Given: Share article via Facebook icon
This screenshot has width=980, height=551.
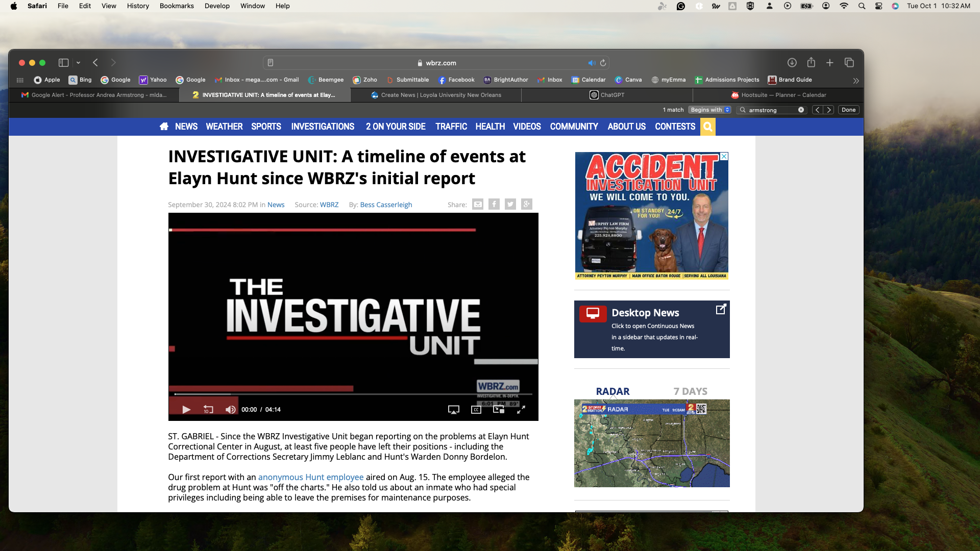Looking at the screenshot, I should click(494, 205).
